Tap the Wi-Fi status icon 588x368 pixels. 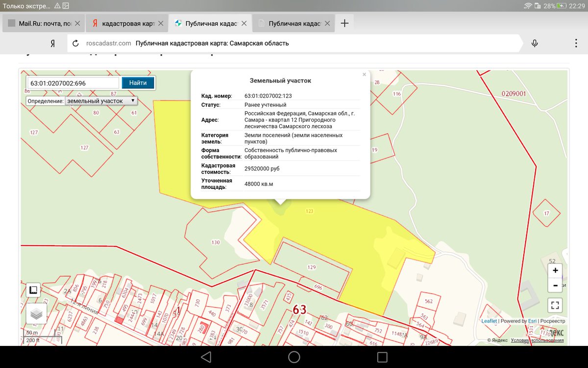528,6
